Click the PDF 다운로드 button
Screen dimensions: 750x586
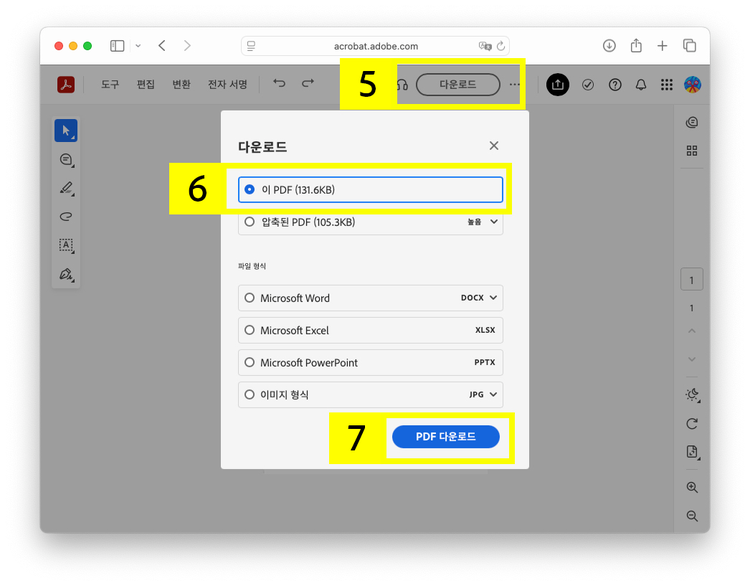pyautogui.click(x=446, y=437)
